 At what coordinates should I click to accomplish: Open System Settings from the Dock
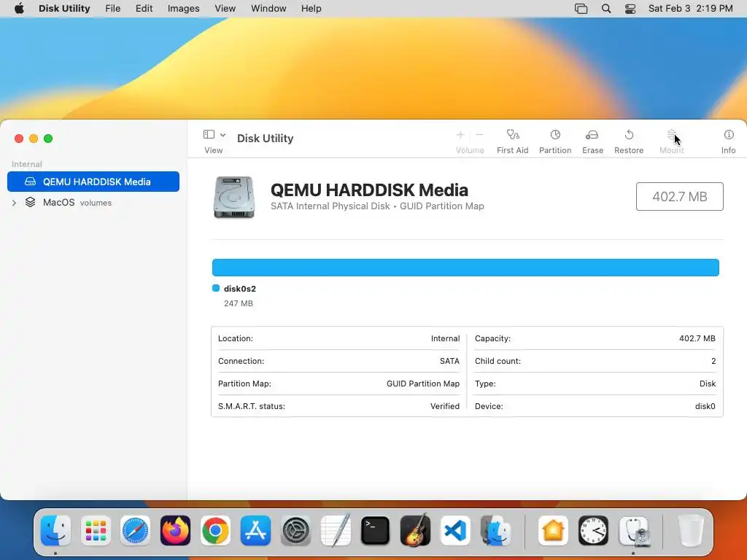pos(295,530)
